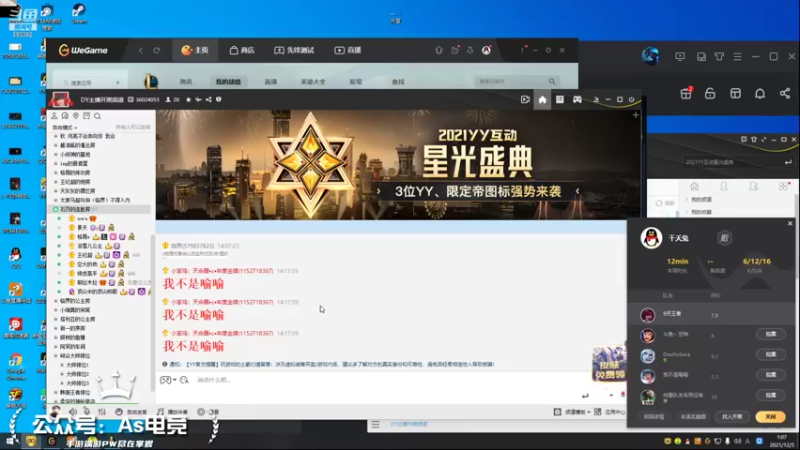The width and height of the screenshot is (800, 450).
Task: Open WeGame user avatar menu
Action: 486,50
